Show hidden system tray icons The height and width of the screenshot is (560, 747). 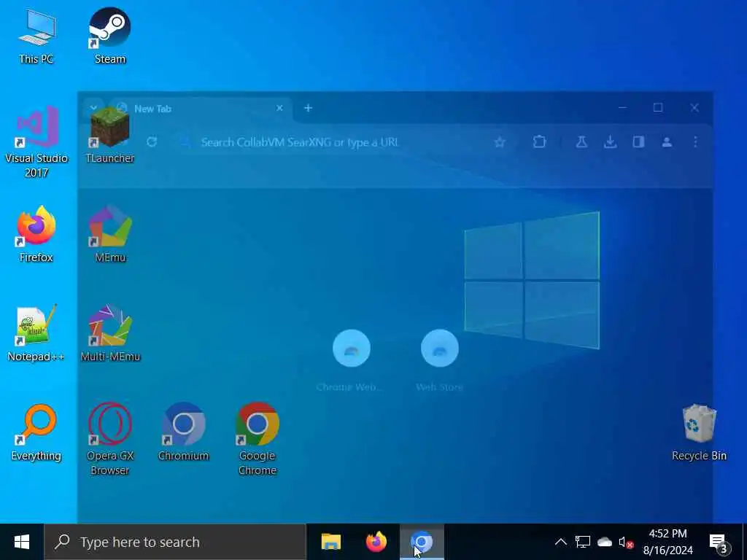tap(561, 542)
